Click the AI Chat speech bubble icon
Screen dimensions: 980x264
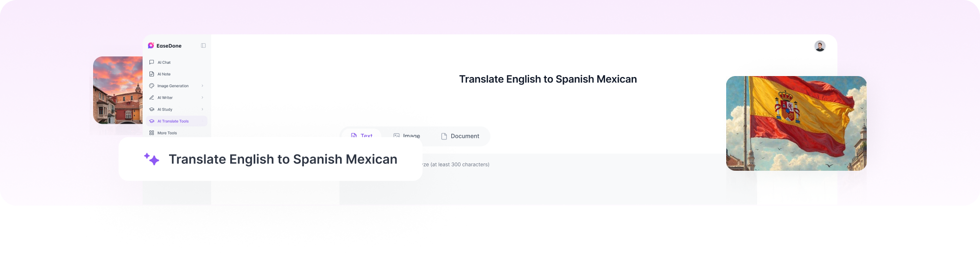151,62
